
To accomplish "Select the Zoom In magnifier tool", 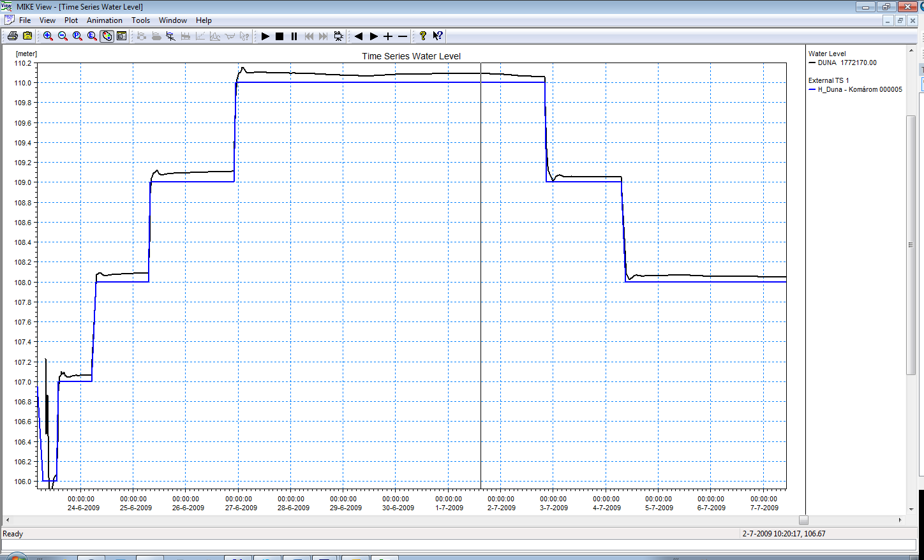I will point(48,36).
